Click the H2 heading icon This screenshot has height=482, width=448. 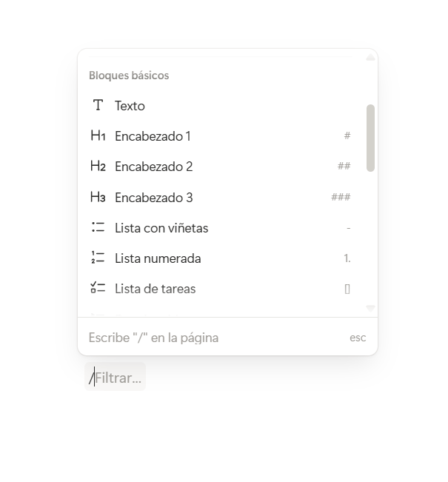tap(98, 167)
